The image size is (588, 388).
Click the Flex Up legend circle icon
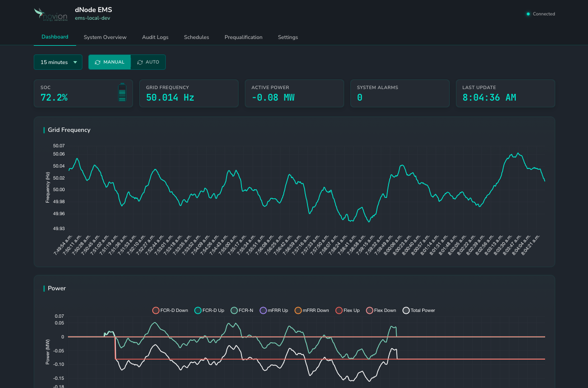coord(338,310)
